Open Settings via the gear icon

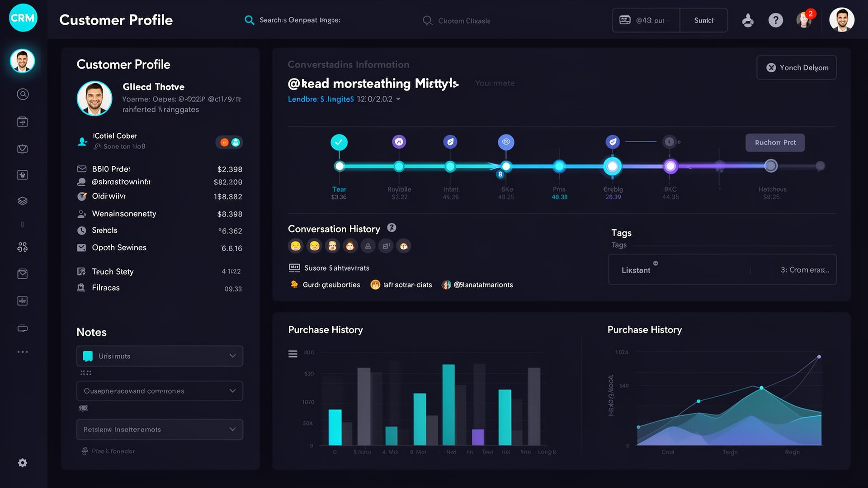pos(22,463)
